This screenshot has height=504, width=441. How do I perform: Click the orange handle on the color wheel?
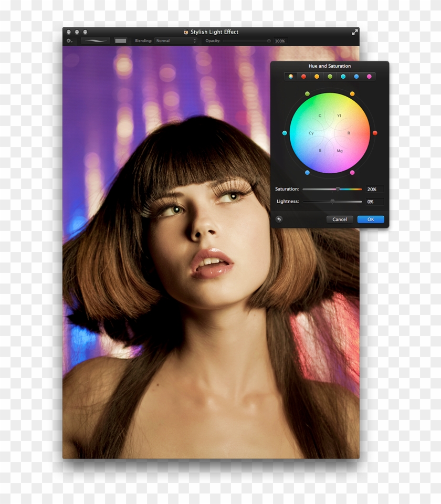[352, 93]
